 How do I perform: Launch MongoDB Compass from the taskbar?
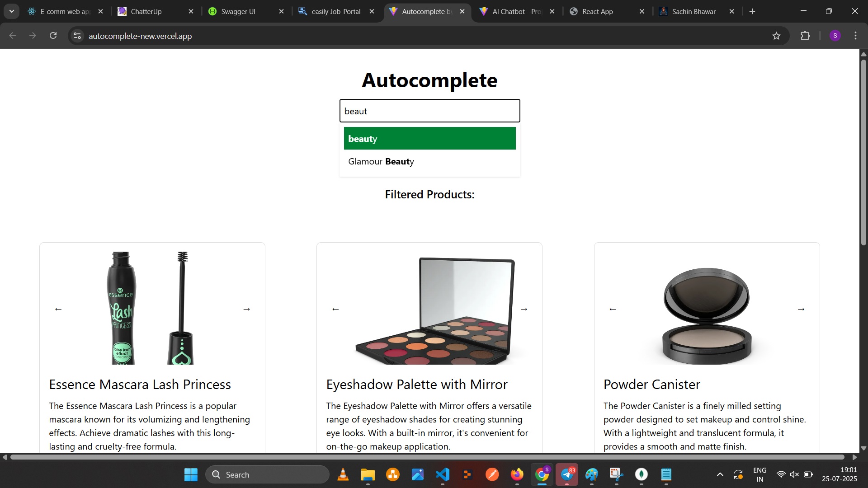pyautogui.click(x=642, y=474)
